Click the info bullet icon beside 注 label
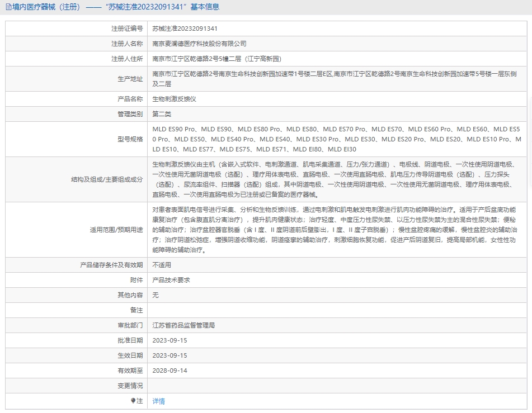532x413 pixels. coord(133,401)
